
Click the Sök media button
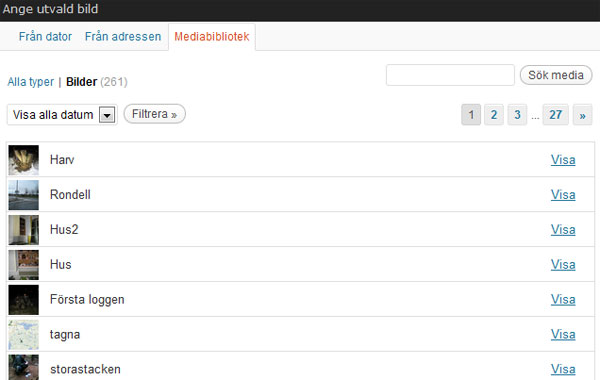[x=556, y=75]
